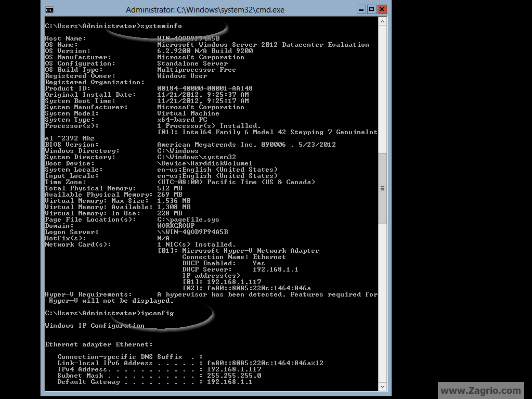Screen dimensions: 532x399
Task: Click 'Ethernet adapter Ethernet:' heading
Action: 99,344
